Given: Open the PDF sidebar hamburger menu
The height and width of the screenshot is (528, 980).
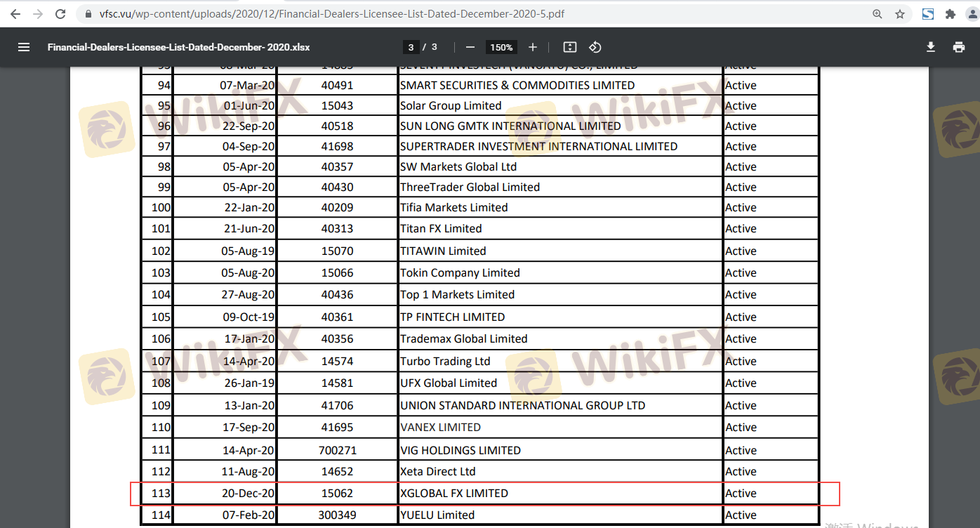Looking at the screenshot, I should click(24, 47).
